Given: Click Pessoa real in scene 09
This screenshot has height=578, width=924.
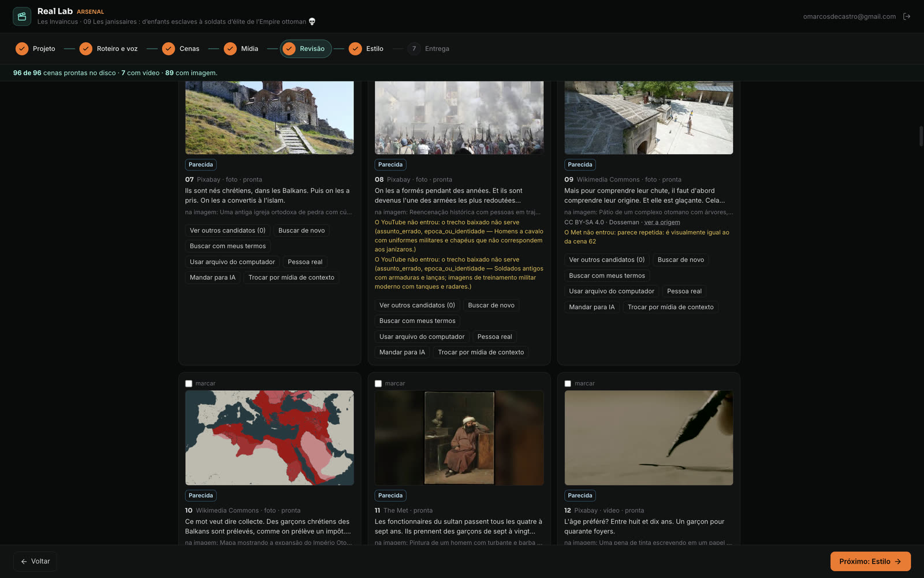Looking at the screenshot, I should coord(684,291).
